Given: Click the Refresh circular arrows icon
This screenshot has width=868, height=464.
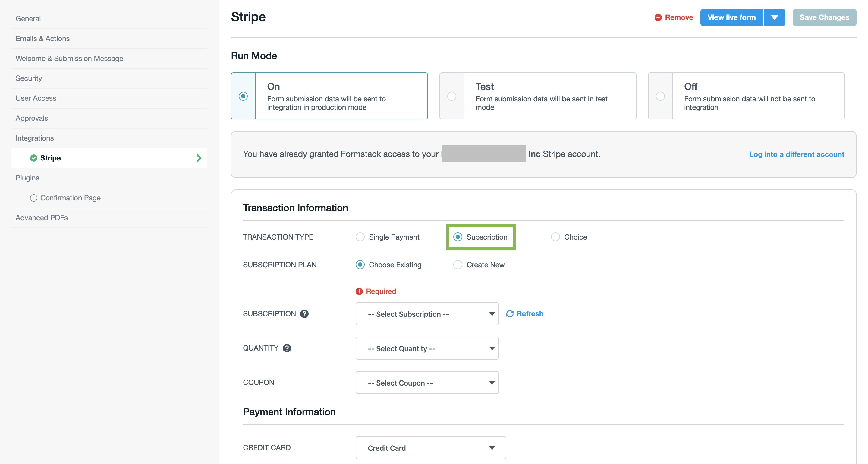Looking at the screenshot, I should coord(510,313).
